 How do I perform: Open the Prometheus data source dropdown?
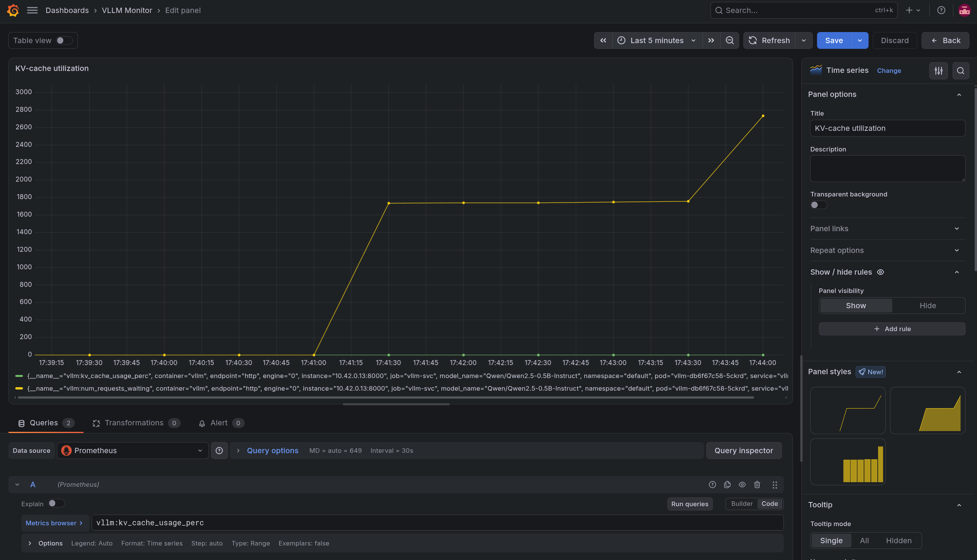[133, 451]
